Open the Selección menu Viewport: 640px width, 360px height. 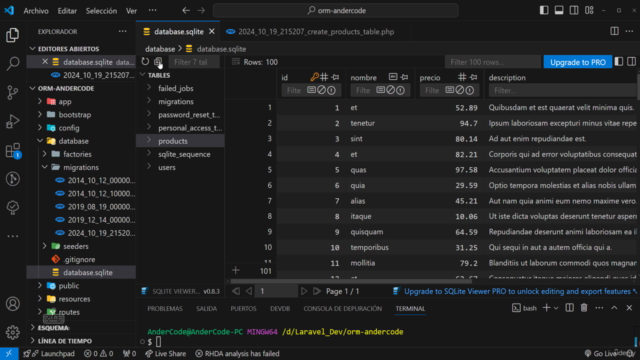click(x=101, y=11)
